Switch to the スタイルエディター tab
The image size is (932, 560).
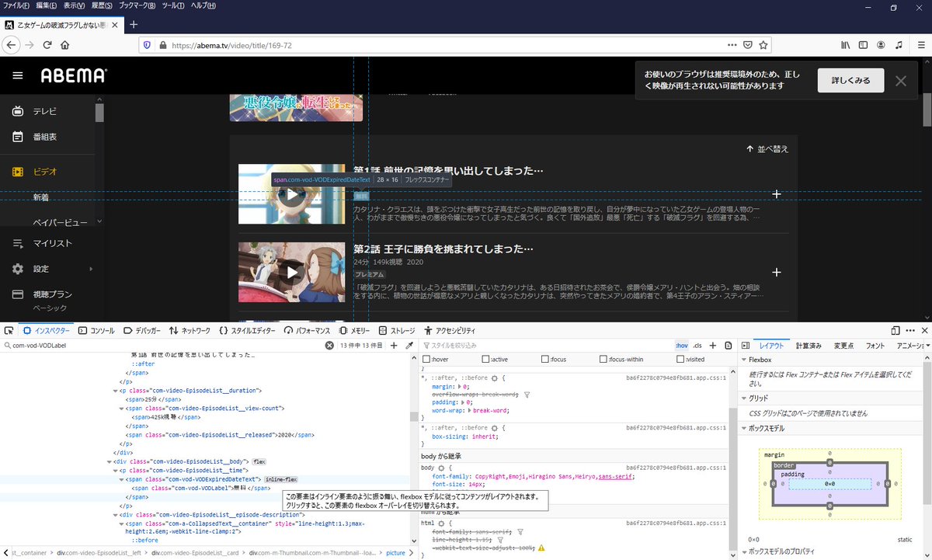click(x=247, y=330)
